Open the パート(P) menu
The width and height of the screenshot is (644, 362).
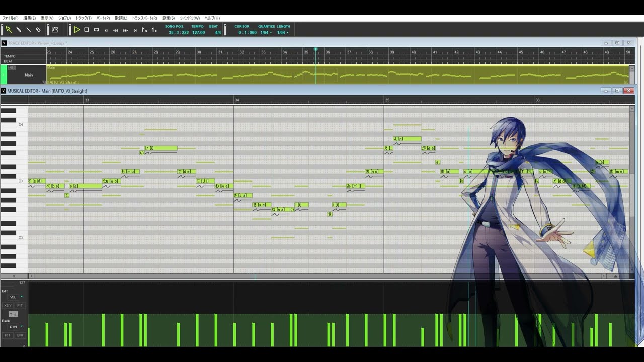tap(103, 18)
